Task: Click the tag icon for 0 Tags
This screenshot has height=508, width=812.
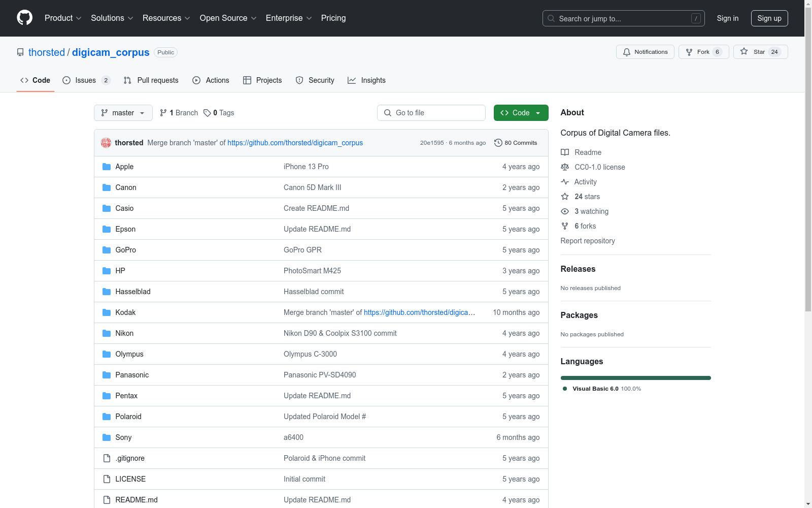Action: coord(207,113)
